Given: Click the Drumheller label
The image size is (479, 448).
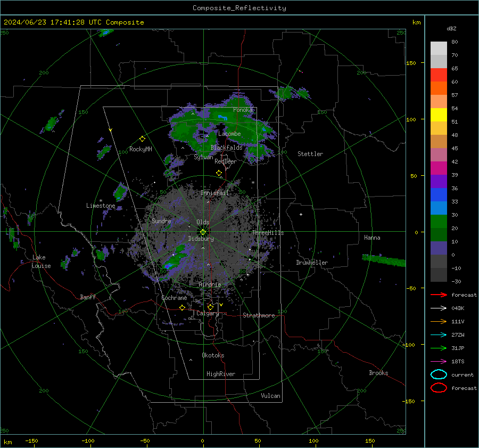Looking at the screenshot, I should pyautogui.click(x=312, y=263).
